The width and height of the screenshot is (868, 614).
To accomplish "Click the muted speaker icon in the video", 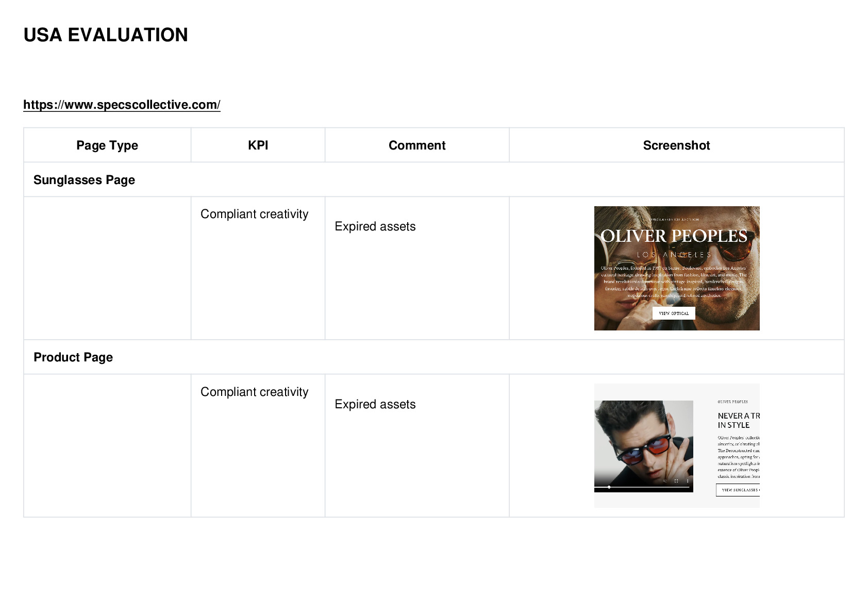I will (665, 480).
